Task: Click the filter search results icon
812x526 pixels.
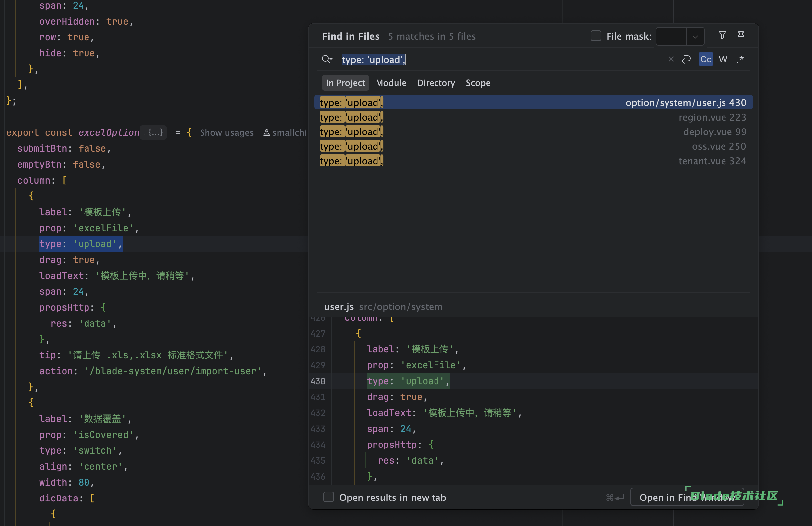Action: point(722,35)
